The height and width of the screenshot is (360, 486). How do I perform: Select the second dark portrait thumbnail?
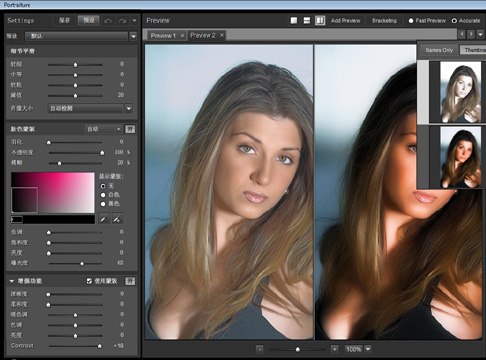coord(461,157)
